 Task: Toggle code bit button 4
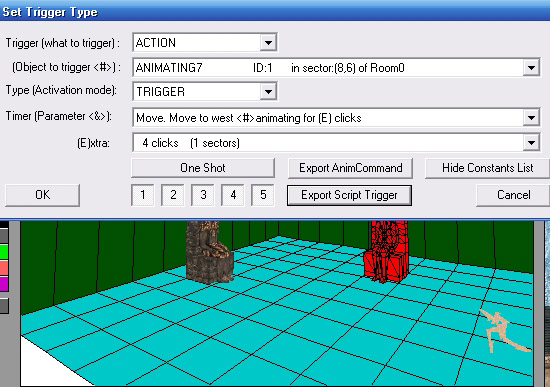(x=233, y=195)
